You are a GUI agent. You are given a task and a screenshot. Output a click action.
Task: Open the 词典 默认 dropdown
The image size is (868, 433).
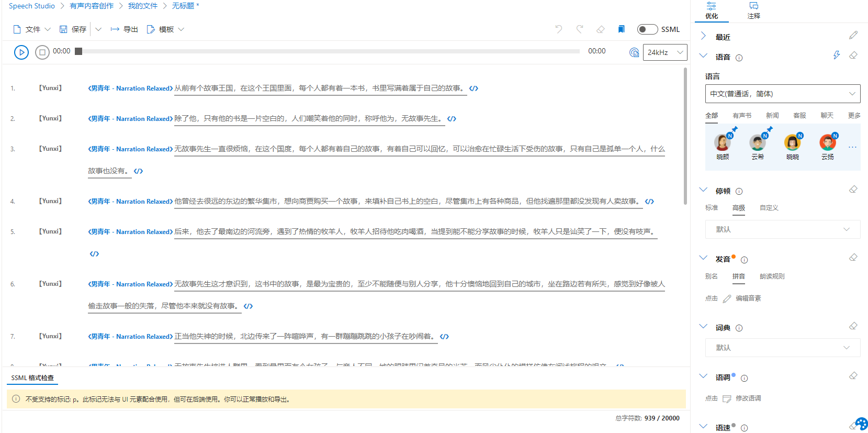click(783, 348)
